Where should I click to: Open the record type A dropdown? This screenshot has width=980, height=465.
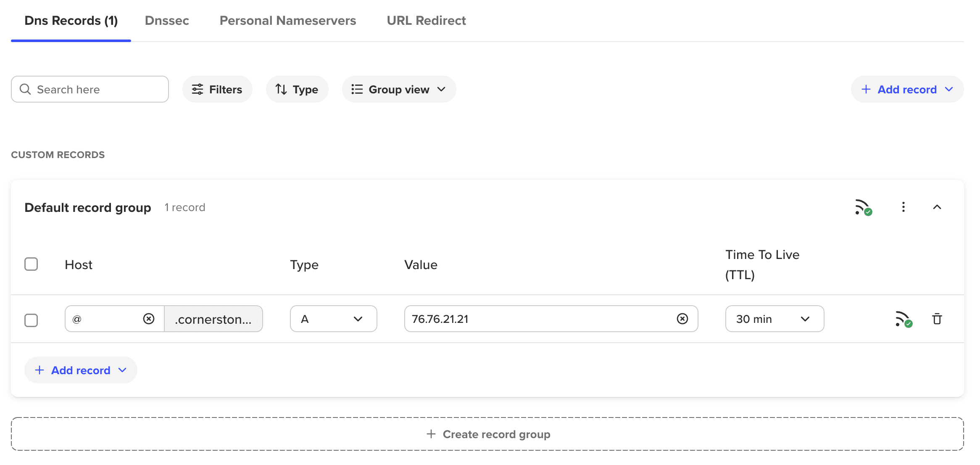pyautogui.click(x=333, y=319)
